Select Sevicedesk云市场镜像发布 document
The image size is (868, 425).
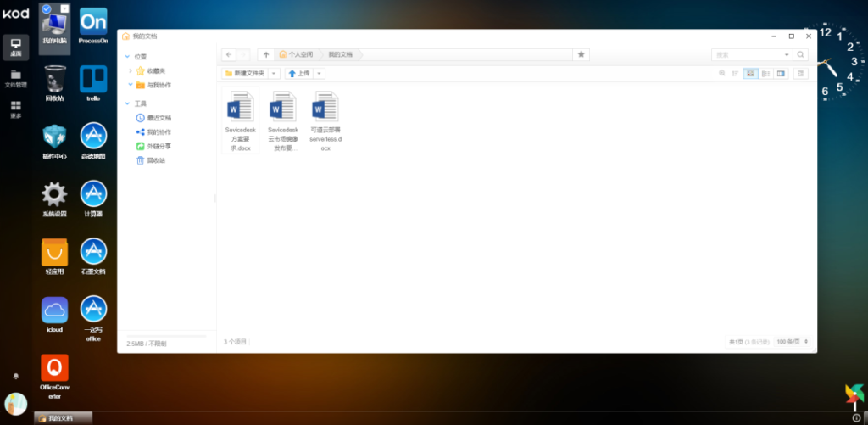pos(283,120)
